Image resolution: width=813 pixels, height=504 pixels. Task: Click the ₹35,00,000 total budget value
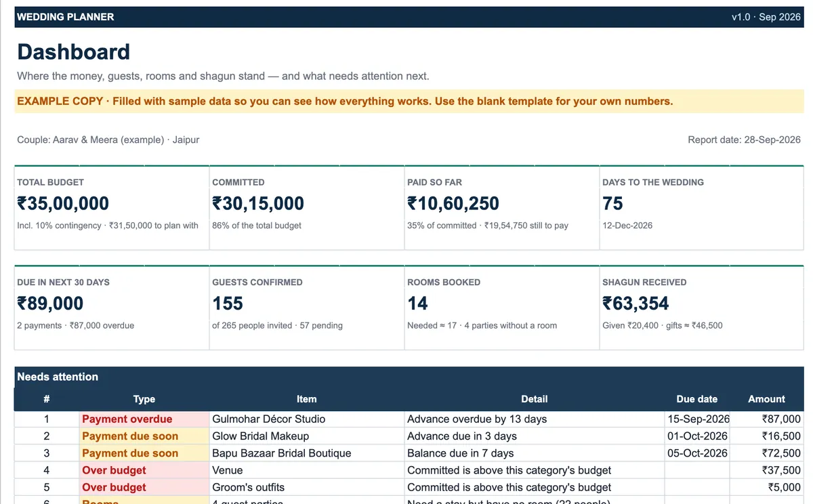point(63,203)
